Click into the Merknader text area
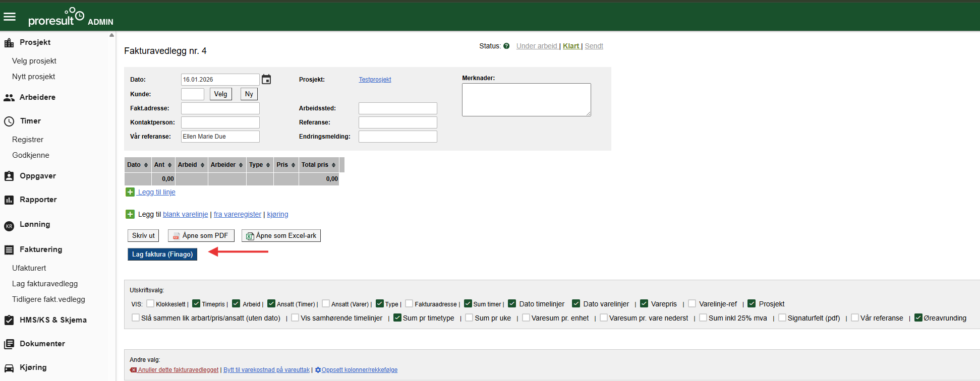Screen dimensions: 980x381 (526, 100)
